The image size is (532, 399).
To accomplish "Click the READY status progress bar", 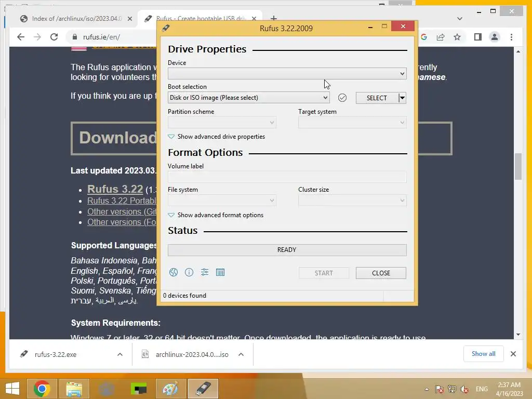I will coord(287,250).
